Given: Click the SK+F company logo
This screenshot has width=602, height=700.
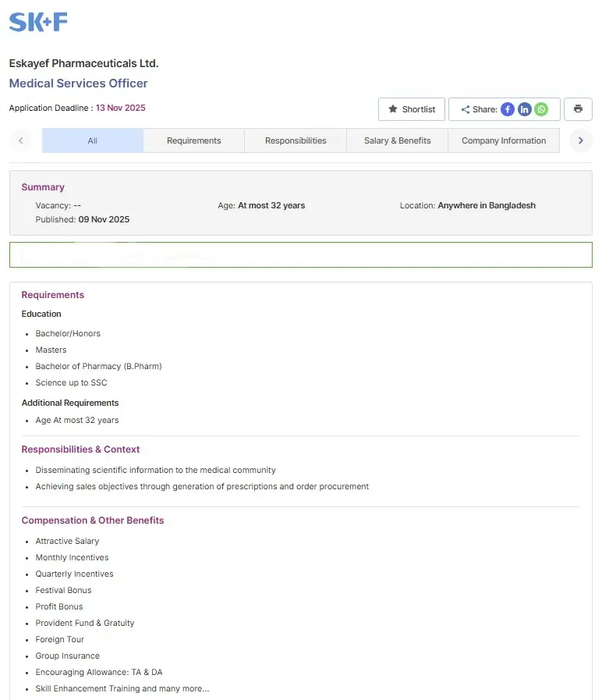Looking at the screenshot, I should [38, 22].
